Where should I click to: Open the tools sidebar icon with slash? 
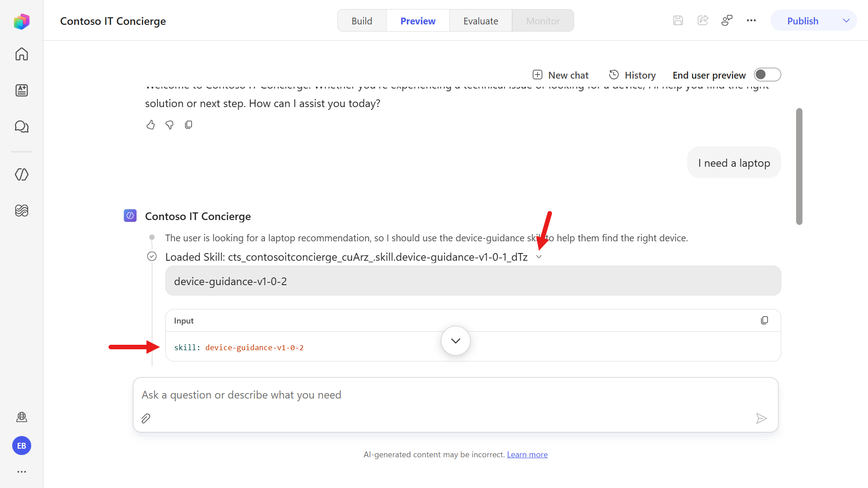coord(22,174)
